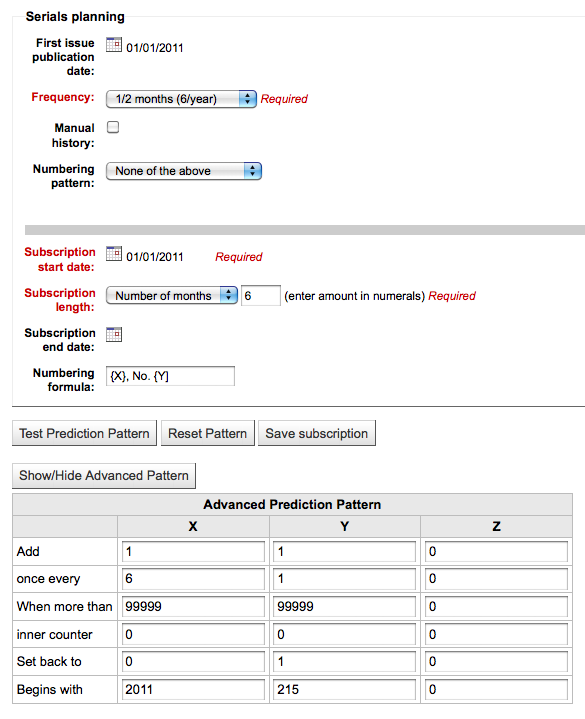This screenshot has height=719, width=585.
Task: Save the subscription
Action: point(317,433)
